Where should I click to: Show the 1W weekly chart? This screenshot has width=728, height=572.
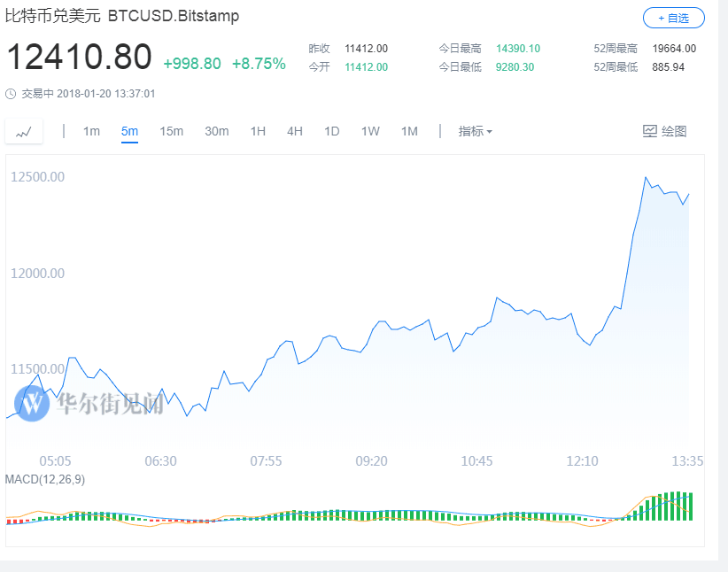pyautogui.click(x=370, y=131)
